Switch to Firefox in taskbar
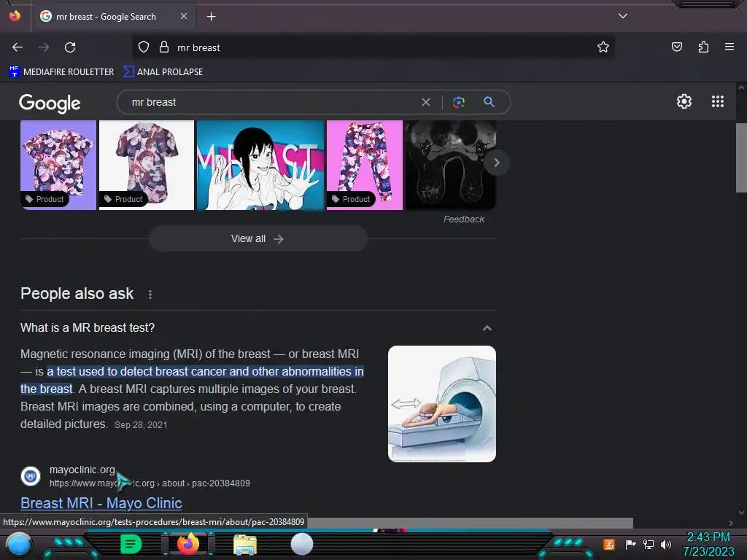Image resolution: width=747 pixels, height=560 pixels. [x=188, y=544]
